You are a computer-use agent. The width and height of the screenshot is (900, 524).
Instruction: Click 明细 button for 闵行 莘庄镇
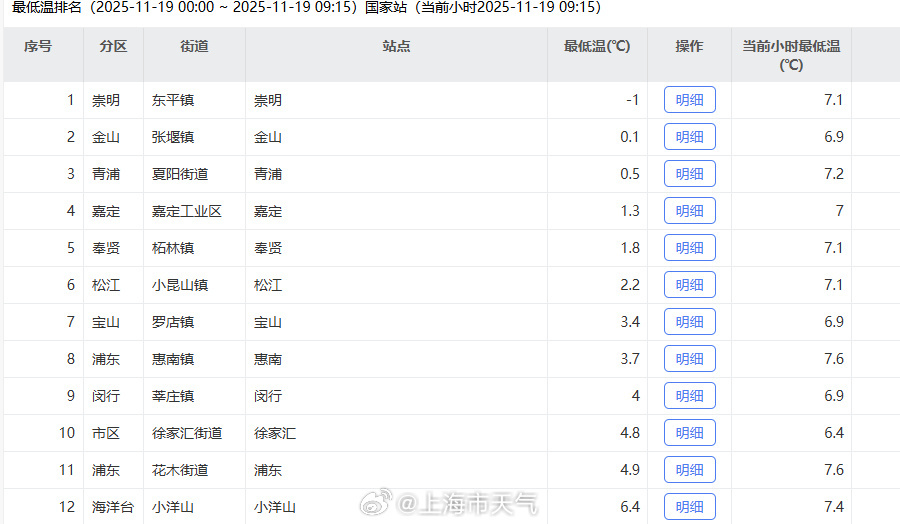[689, 396]
